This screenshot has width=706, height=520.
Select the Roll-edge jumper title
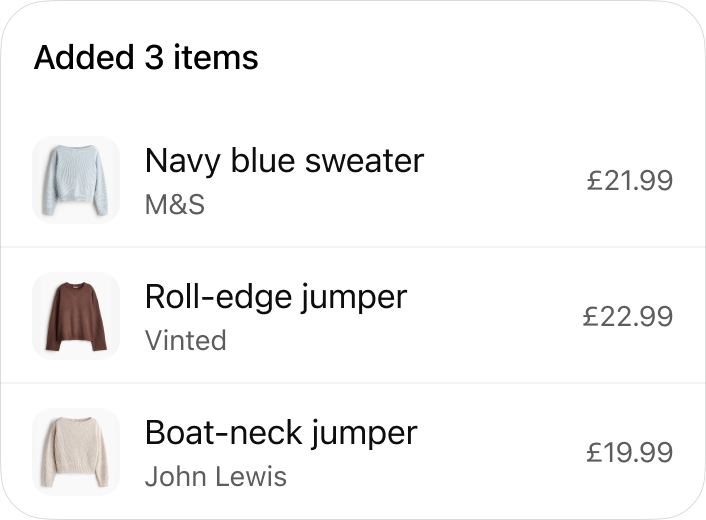pyautogui.click(x=276, y=296)
